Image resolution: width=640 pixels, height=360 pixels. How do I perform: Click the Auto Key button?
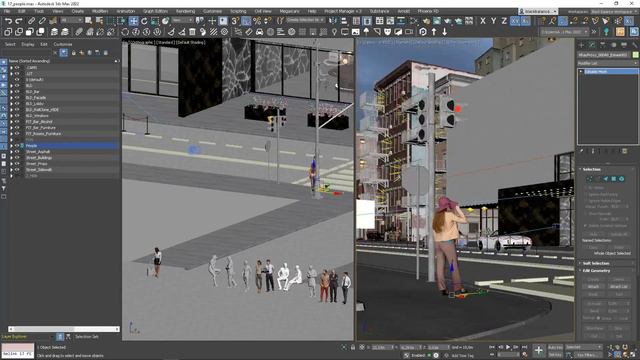tap(555, 347)
